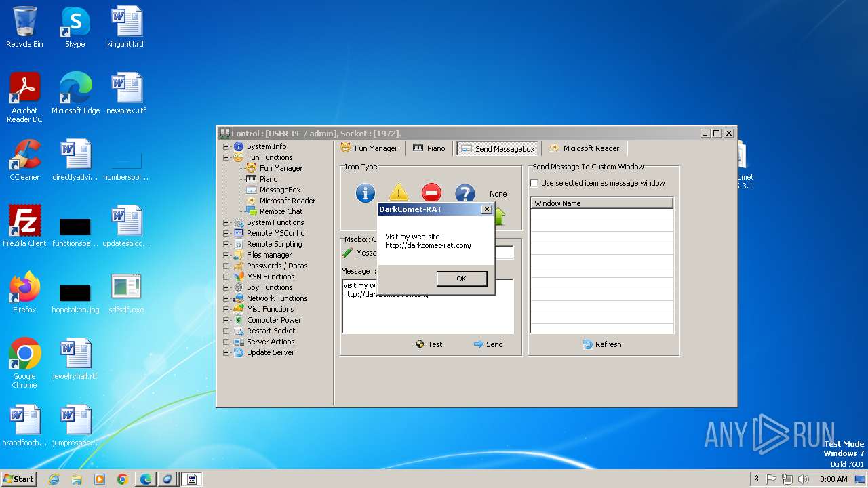868x488 pixels.
Task: Click the Refresh button
Action: 602,344
